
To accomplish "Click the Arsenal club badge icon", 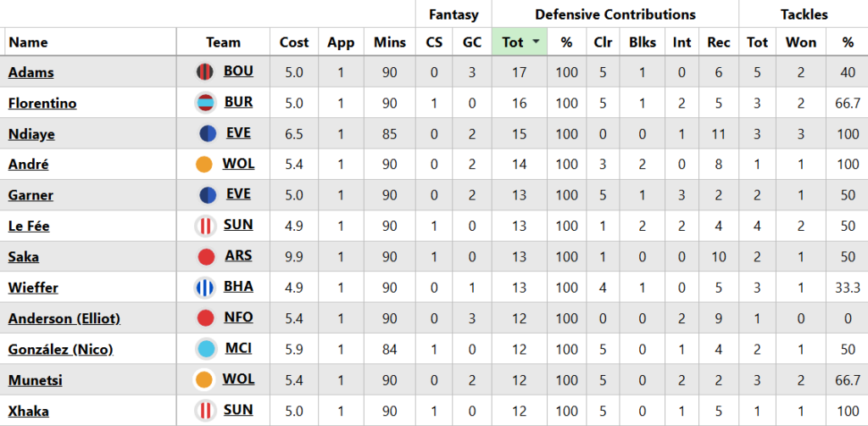I will pyautogui.click(x=206, y=256).
